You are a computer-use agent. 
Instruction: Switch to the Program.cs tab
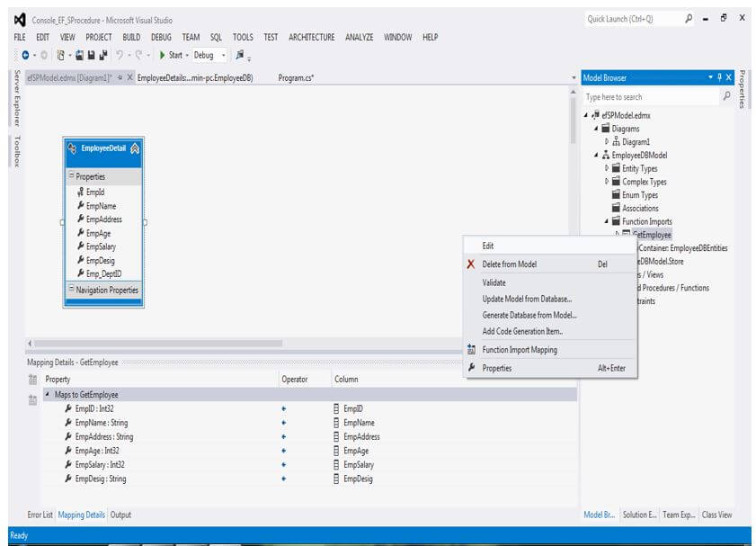(x=296, y=78)
